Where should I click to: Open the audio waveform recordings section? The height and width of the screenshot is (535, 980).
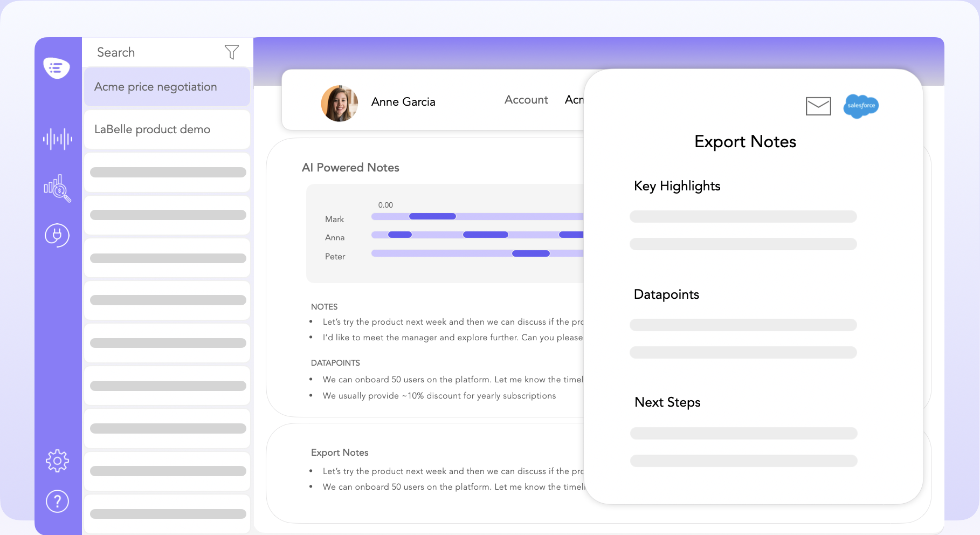(x=58, y=139)
